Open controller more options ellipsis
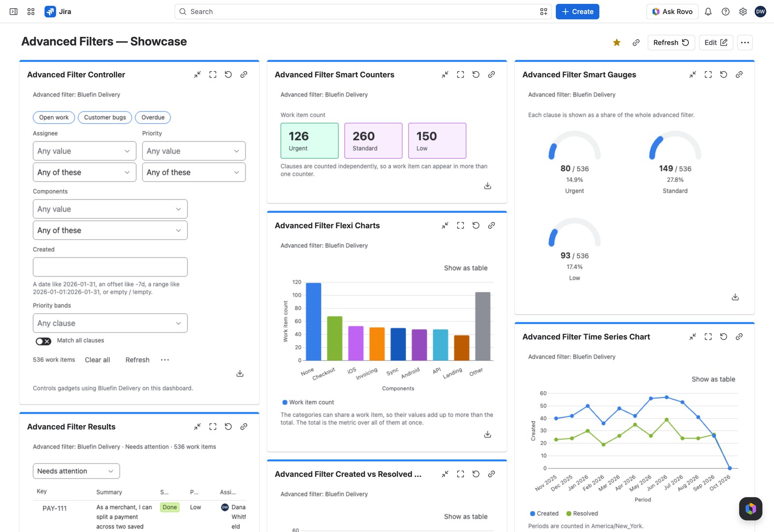This screenshot has width=774, height=532. coord(165,360)
